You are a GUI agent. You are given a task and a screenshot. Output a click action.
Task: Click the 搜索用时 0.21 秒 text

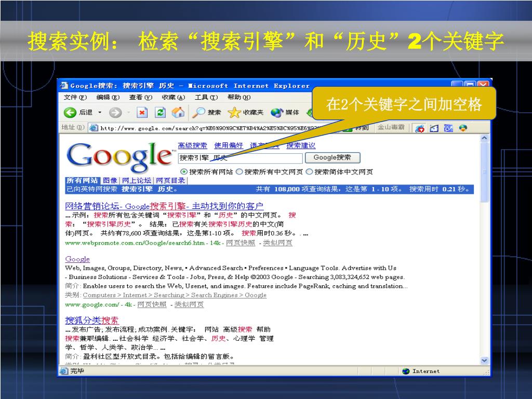[x=440, y=189]
